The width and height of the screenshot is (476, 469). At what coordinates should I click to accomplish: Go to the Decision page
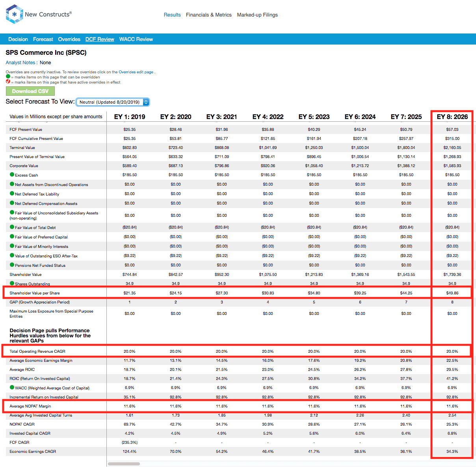(x=18, y=39)
